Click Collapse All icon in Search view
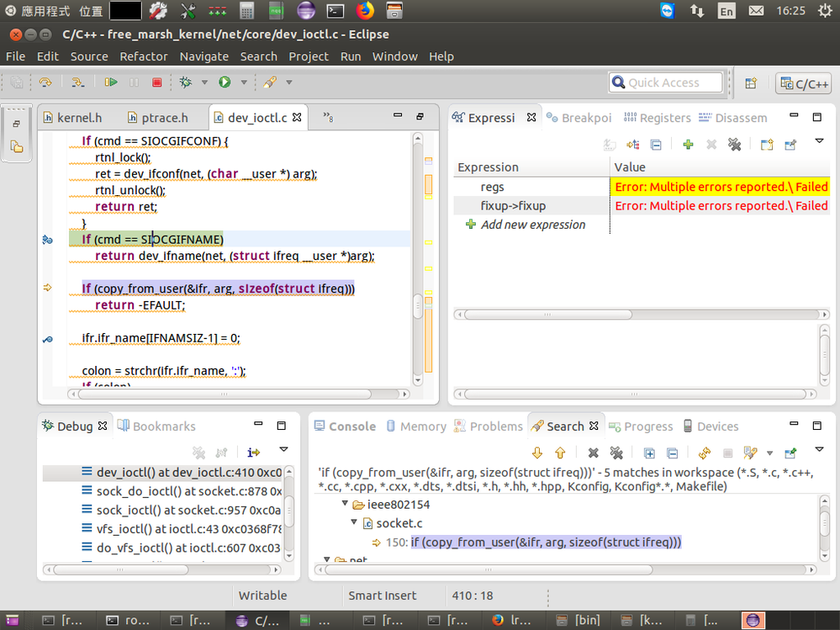 tap(673, 453)
